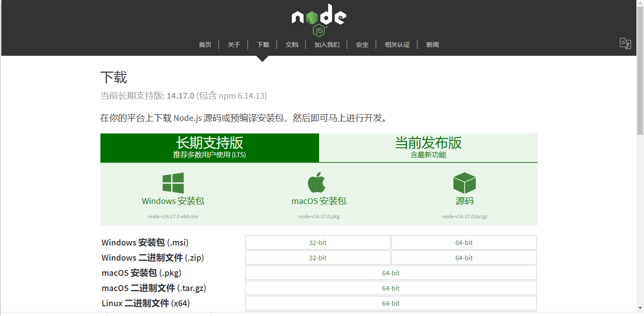The height and width of the screenshot is (316, 644).
Task: Download Linux 二进制文件 (x64) 64-bit
Action: (x=391, y=303)
